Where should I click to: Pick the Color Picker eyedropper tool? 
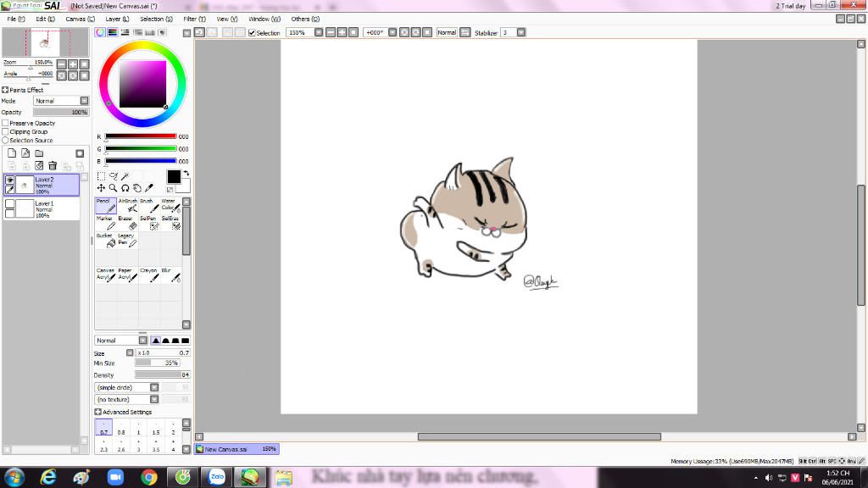(149, 188)
